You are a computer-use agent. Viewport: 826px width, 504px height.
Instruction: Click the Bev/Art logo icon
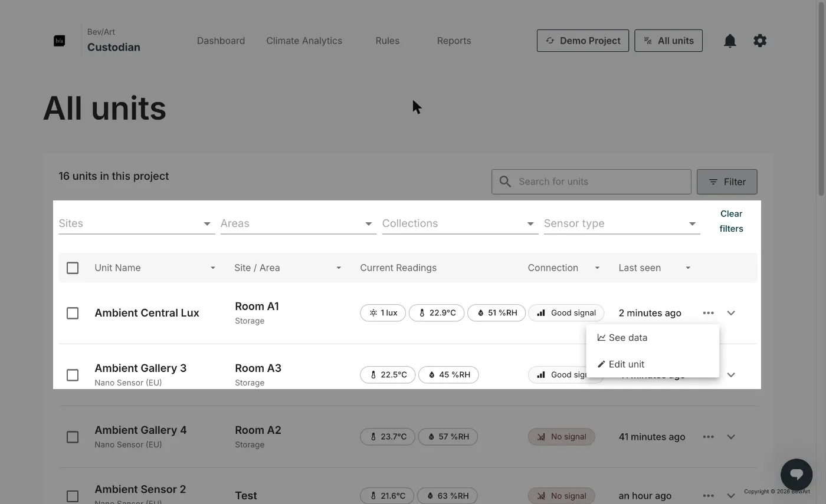[x=59, y=41]
